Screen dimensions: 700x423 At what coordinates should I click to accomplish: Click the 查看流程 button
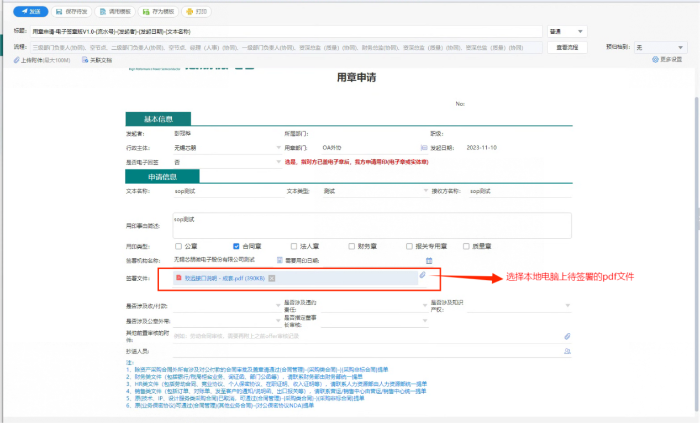[x=566, y=47]
